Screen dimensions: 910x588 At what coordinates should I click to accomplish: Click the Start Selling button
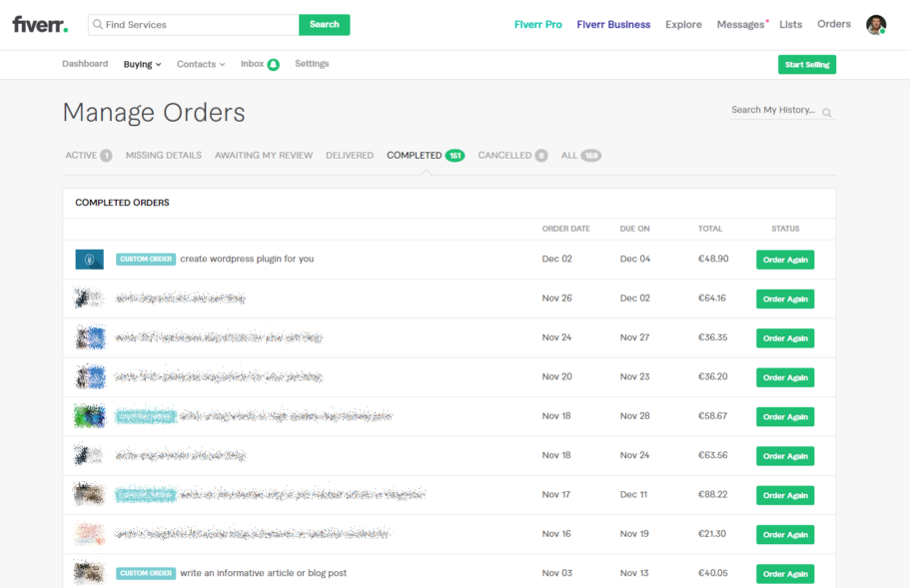click(x=807, y=64)
